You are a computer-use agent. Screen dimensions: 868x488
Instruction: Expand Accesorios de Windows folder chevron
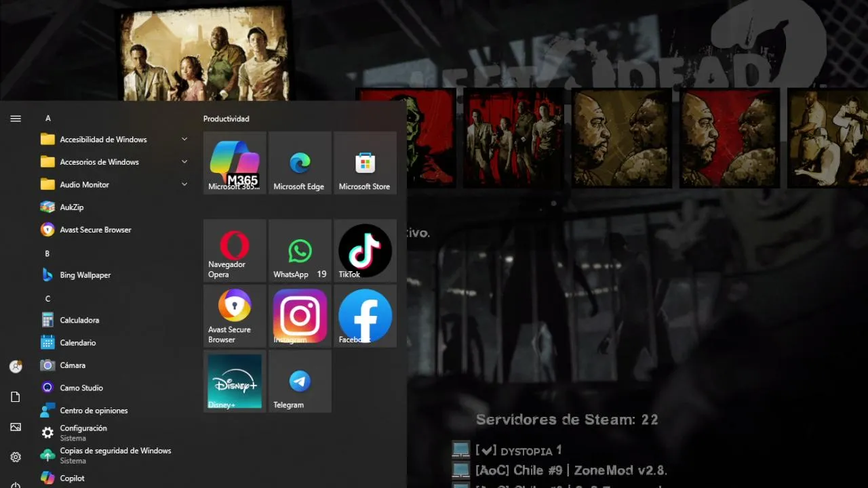(x=184, y=162)
